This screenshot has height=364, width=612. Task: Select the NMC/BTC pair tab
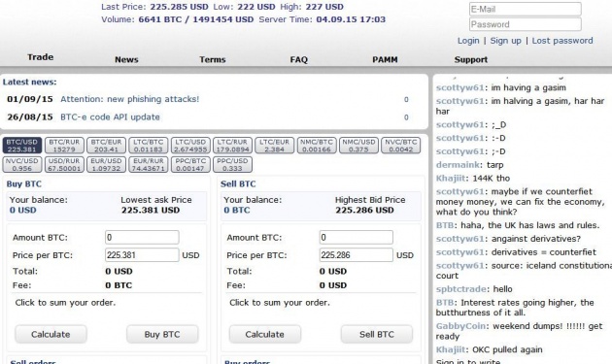pyautogui.click(x=317, y=146)
